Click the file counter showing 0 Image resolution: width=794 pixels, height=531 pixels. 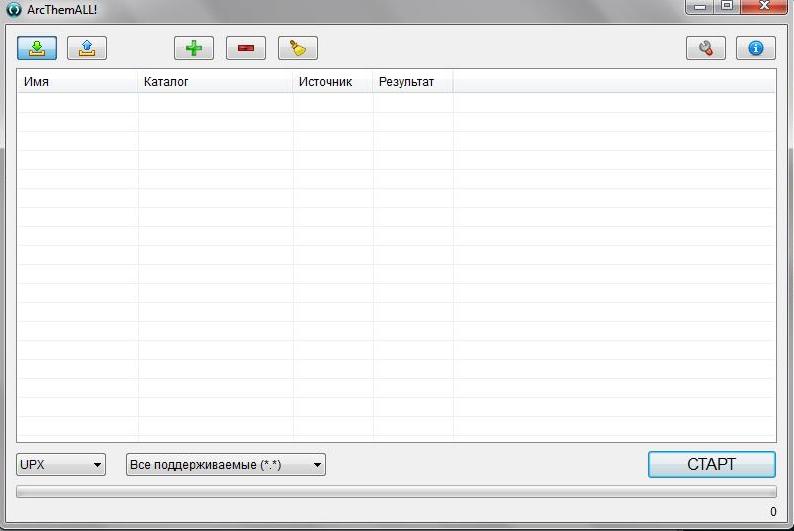tap(773, 512)
